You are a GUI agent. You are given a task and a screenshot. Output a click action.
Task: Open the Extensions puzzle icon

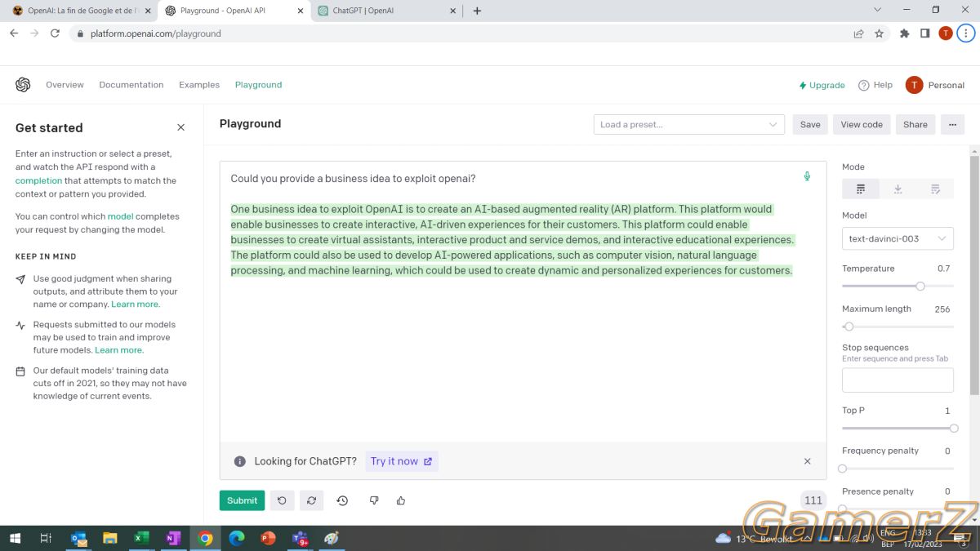click(905, 33)
